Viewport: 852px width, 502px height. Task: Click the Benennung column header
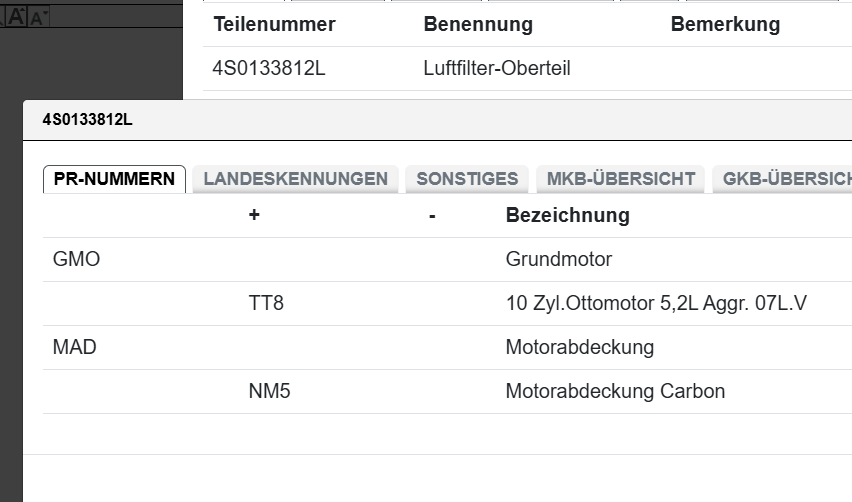pos(478,25)
